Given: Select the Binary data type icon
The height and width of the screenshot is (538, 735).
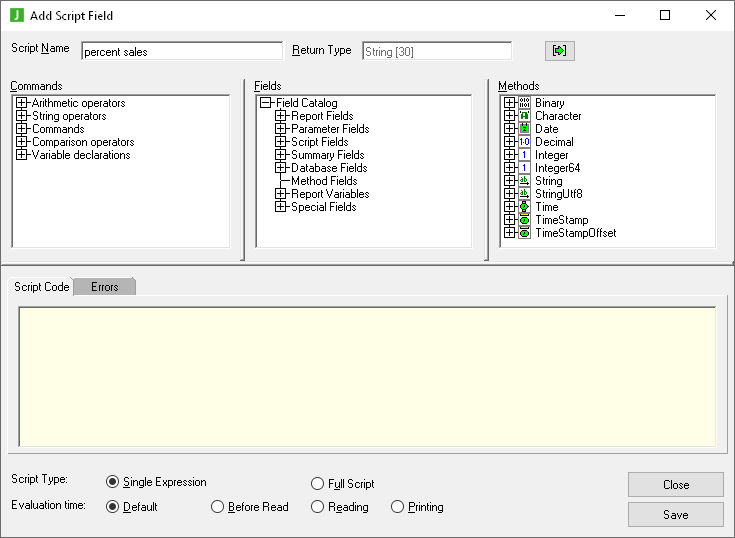Looking at the screenshot, I should tap(524, 103).
